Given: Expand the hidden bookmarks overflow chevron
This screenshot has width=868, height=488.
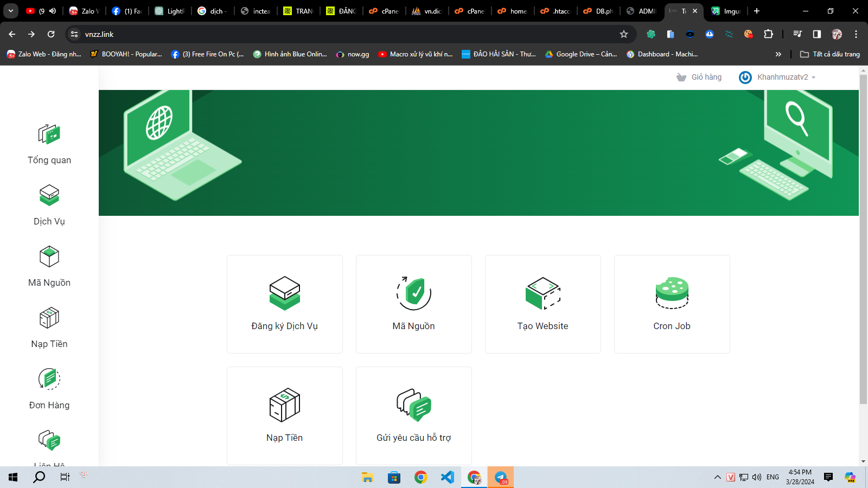Looking at the screenshot, I should click(x=778, y=54).
